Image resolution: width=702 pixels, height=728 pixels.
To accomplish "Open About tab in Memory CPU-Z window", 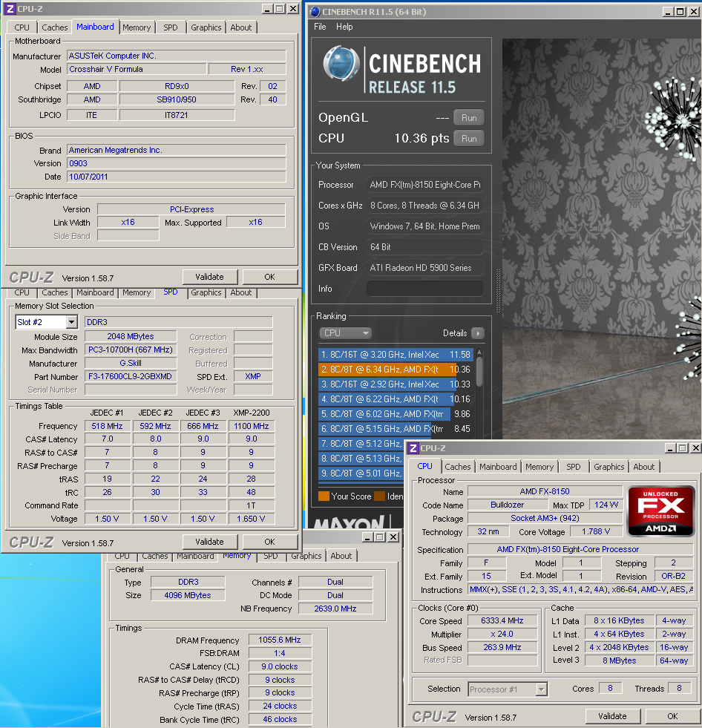I will (341, 556).
